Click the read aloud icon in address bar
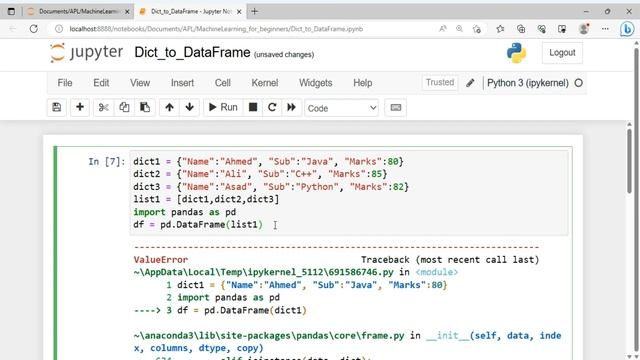 [x=443, y=29]
